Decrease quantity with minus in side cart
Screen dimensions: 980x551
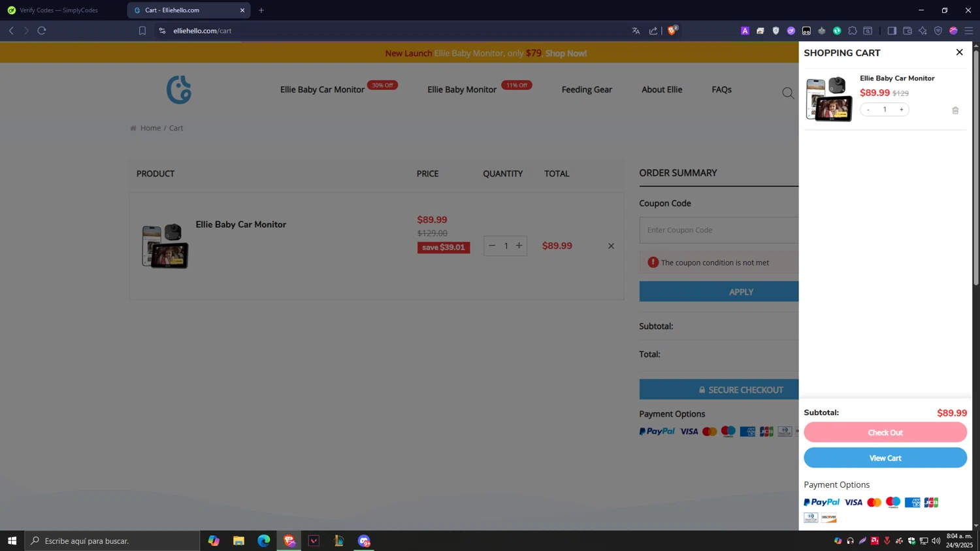pos(868,109)
